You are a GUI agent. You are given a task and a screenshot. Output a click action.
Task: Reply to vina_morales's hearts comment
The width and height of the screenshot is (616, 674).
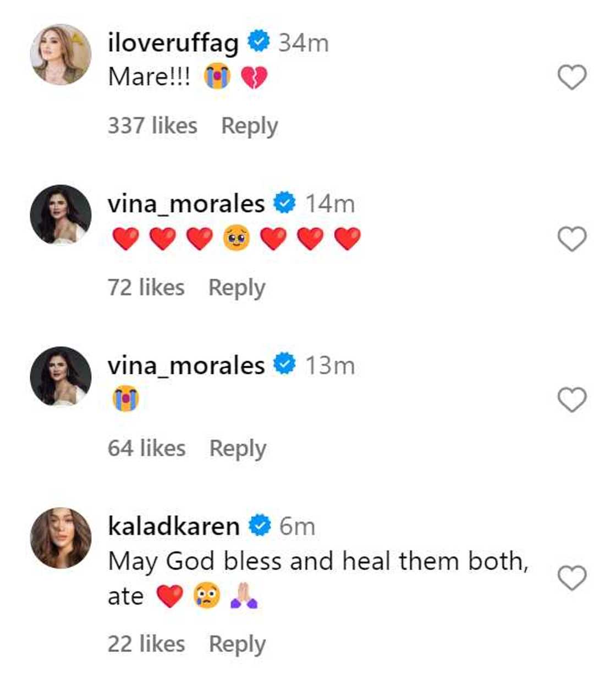[237, 288]
